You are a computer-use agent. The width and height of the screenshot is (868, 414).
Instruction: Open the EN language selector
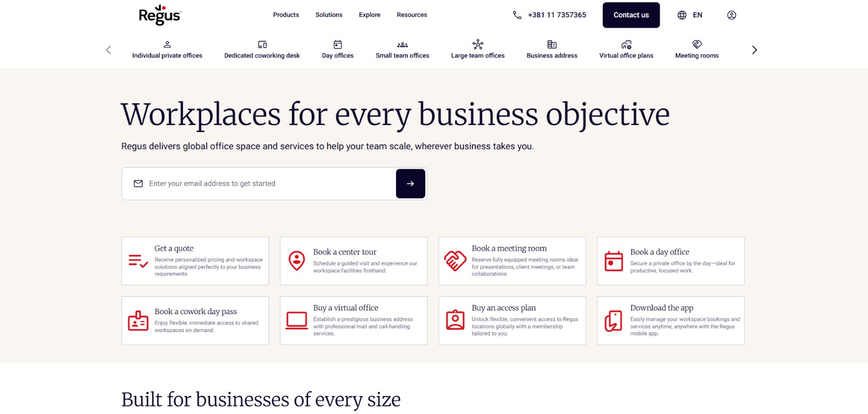click(698, 15)
